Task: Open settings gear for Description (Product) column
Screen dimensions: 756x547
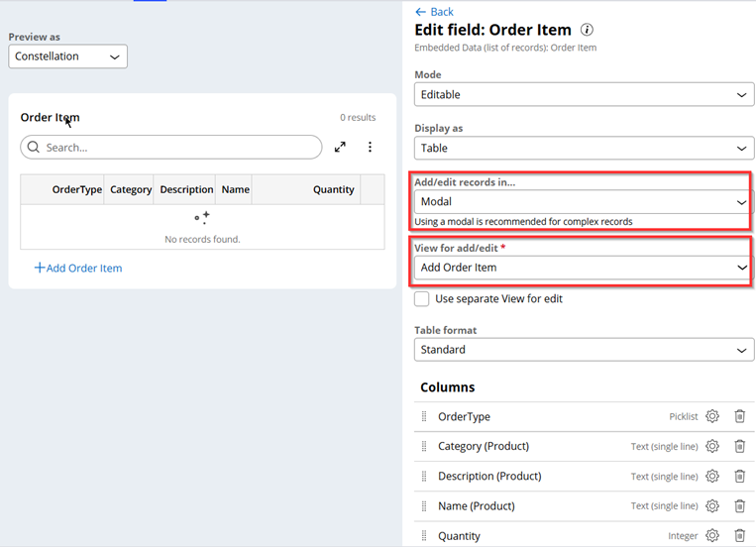Action: point(712,476)
